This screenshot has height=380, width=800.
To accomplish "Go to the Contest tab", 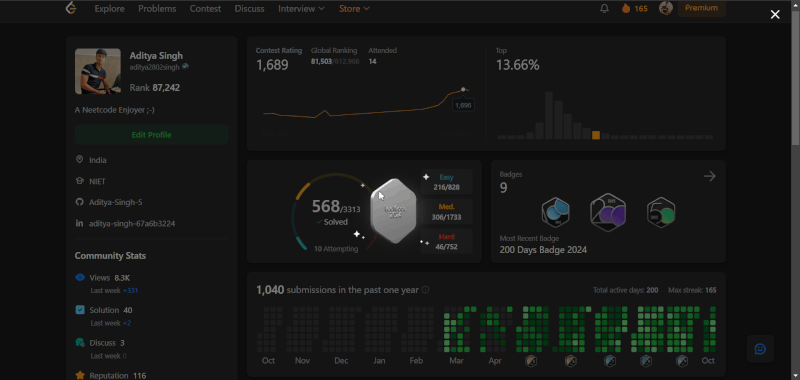I will [205, 9].
